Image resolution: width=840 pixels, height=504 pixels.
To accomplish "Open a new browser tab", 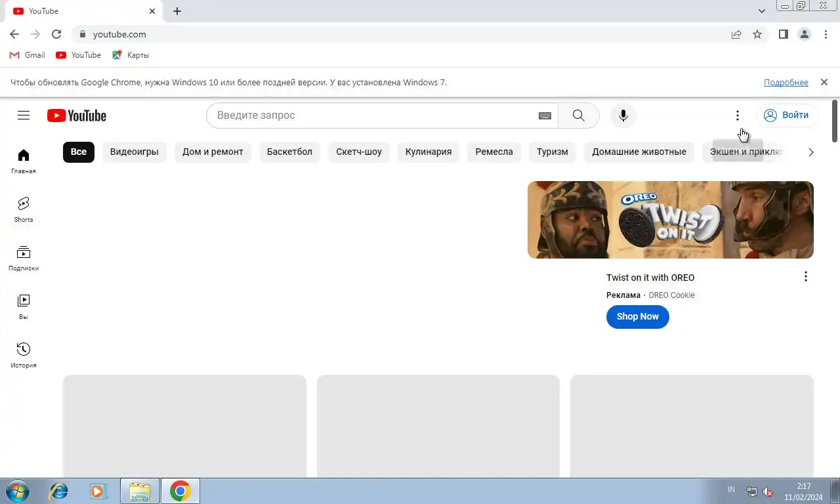I will pos(177,11).
